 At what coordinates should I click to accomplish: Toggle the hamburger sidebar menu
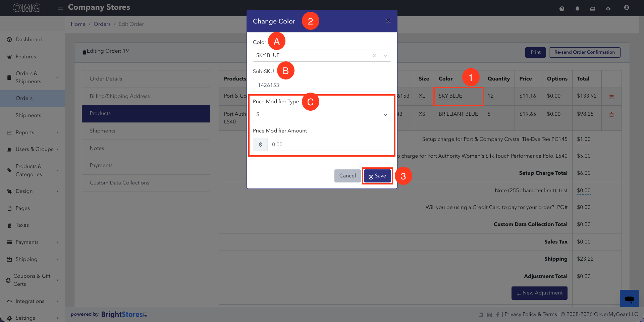point(60,8)
